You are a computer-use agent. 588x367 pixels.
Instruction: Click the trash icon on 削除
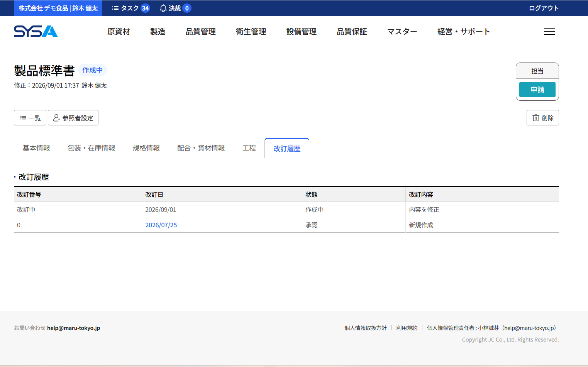(535, 118)
